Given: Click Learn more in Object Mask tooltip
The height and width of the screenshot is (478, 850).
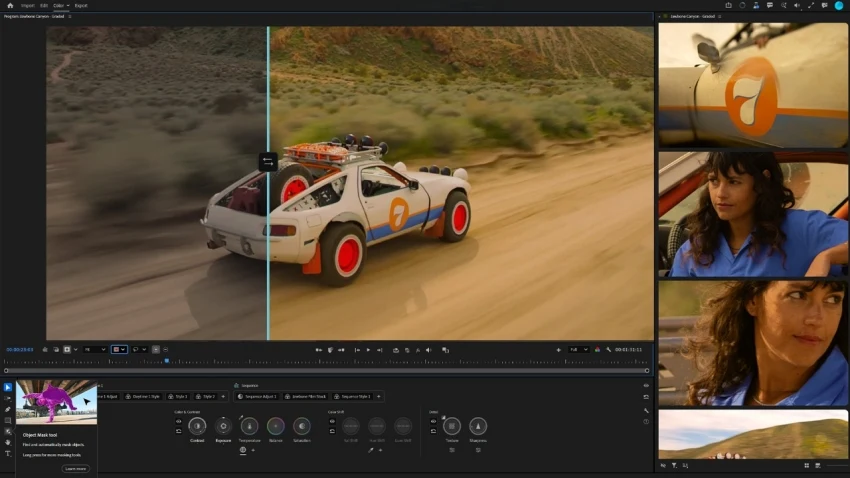Looking at the screenshot, I should (x=75, y=469).
